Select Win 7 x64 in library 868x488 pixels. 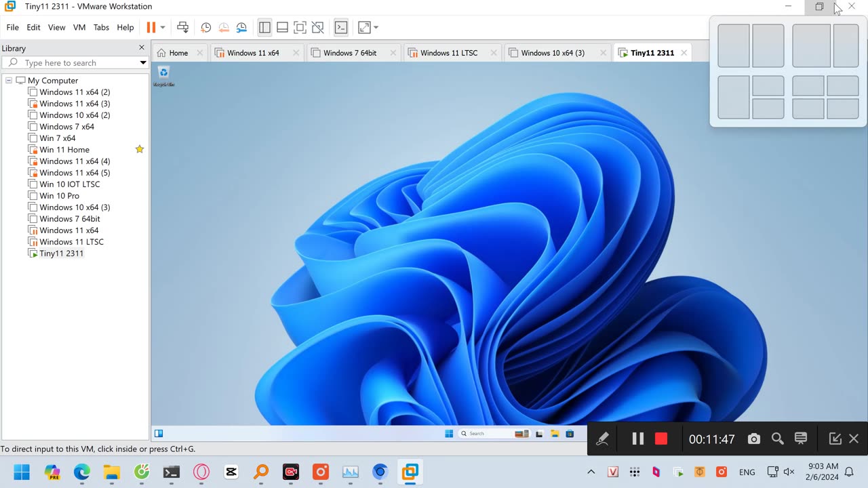(x=57, y=138)
